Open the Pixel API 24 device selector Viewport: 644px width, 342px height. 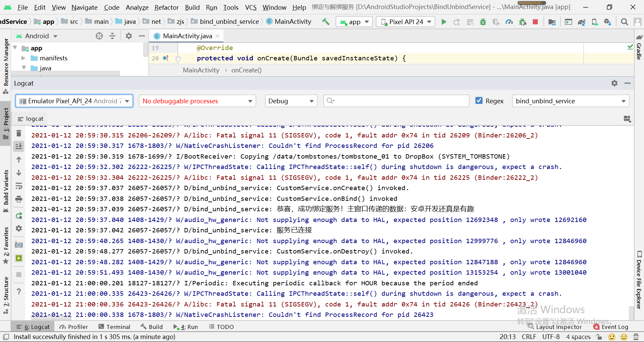[x=406, y=22]
